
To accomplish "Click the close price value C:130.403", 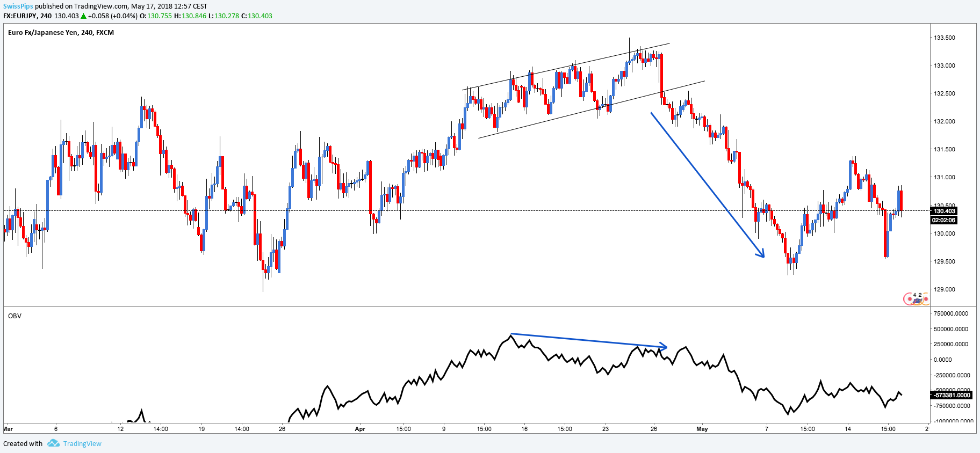I will click(x=257, y=16).
